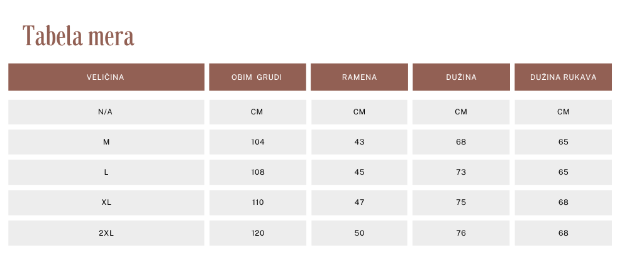Select shoulder value 43 cell
Screen dimensions: 644x269
[x=359, y=142]
